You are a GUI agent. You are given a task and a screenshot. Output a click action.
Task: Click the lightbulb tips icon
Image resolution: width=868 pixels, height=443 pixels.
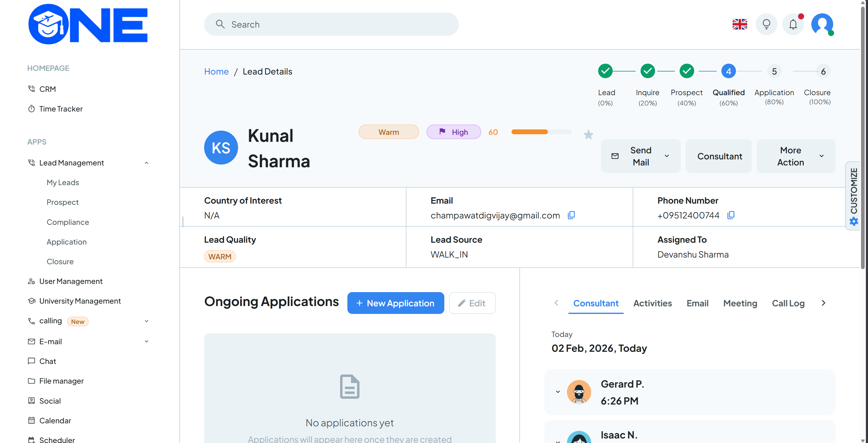point(766,24)
